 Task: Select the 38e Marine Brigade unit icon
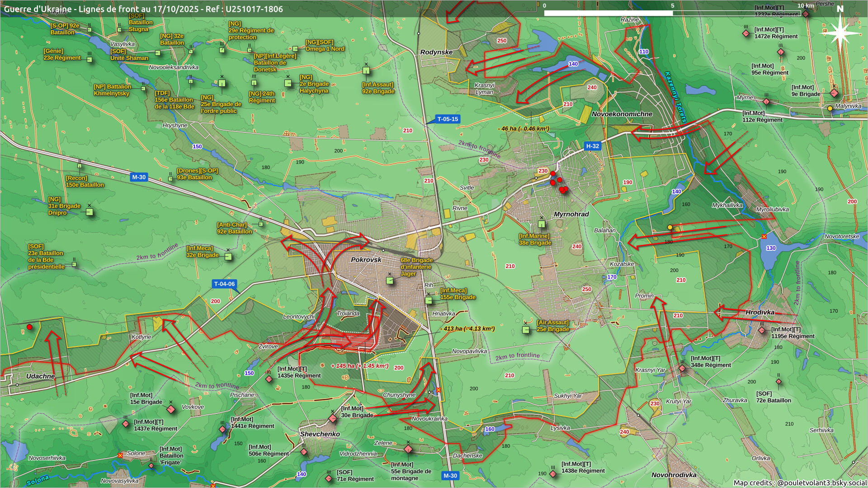tap(542, 224)
